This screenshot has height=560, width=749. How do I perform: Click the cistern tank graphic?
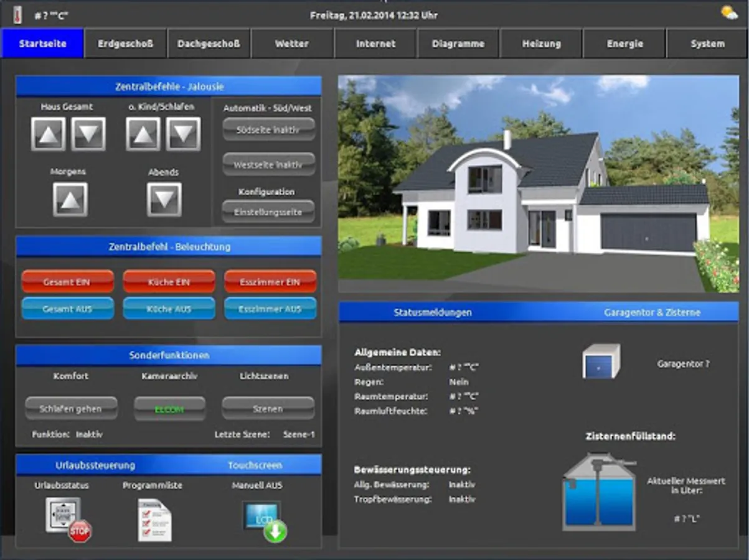point(598,492)
